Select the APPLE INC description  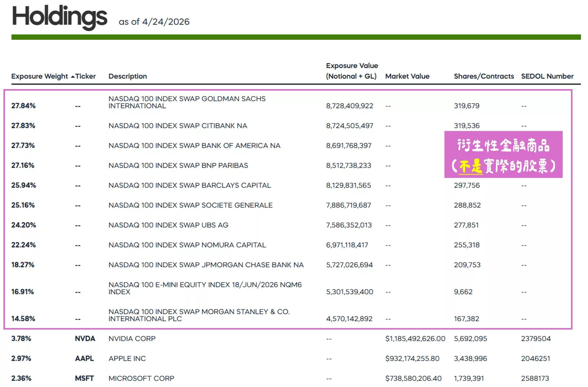tap(127, 358)
